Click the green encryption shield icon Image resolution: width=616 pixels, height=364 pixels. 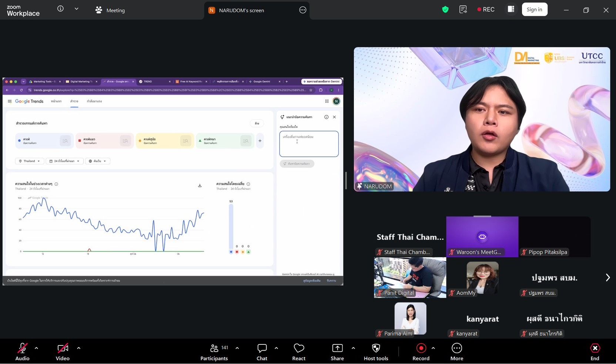(x=445, y=10)
